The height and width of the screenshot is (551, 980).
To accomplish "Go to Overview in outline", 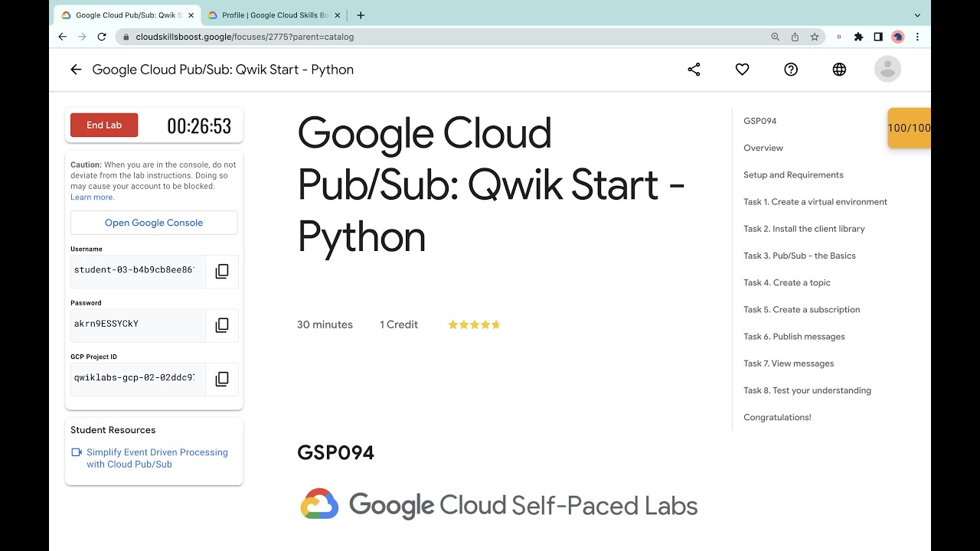I will (763, 148).
